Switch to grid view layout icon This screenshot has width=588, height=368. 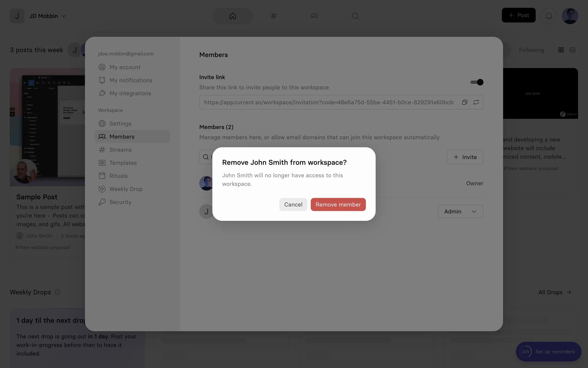point(561,50)
